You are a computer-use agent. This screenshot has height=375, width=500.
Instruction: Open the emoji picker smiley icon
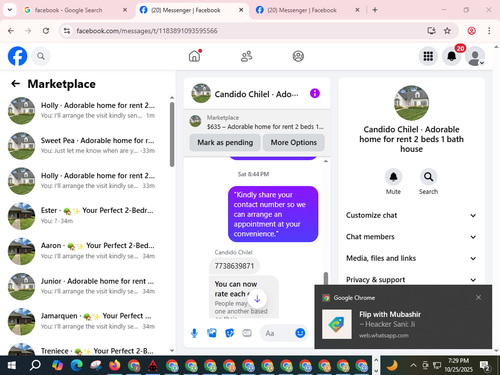300,333
